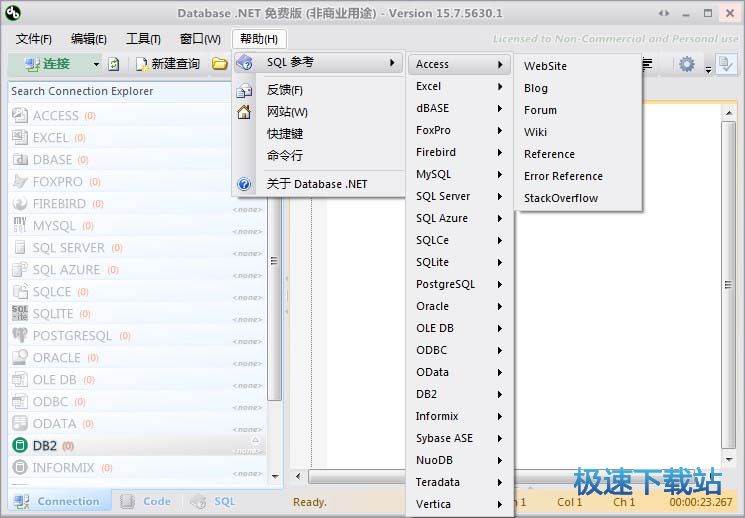Select the DB2 row in connection explorer
Viewport: 745px width, 518px height.
point(136,445)
